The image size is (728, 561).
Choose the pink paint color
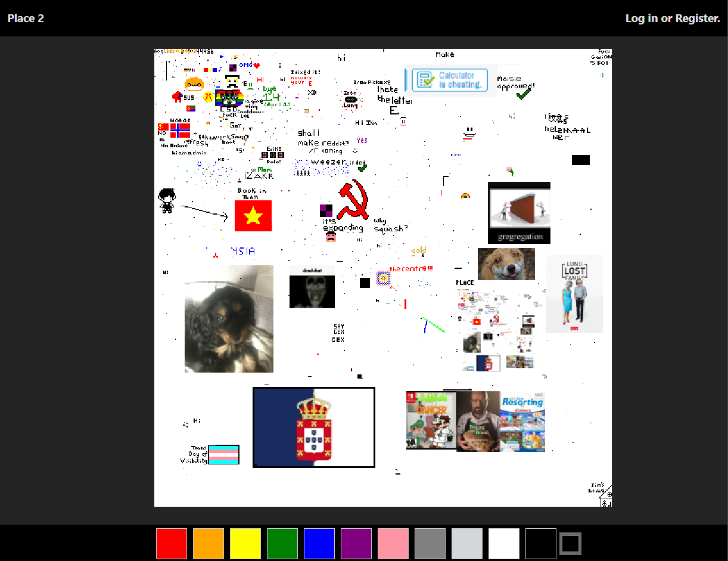tap(393, 543)
